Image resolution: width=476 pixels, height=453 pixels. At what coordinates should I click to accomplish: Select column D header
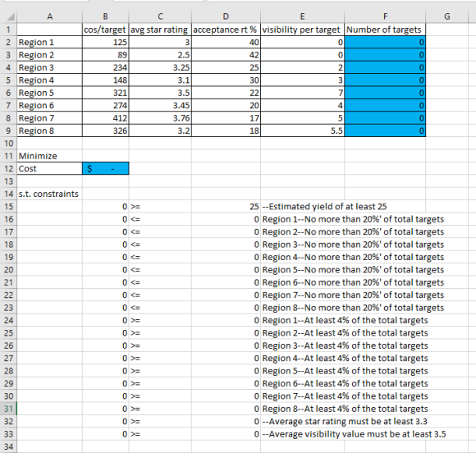[x=226, y=16]
